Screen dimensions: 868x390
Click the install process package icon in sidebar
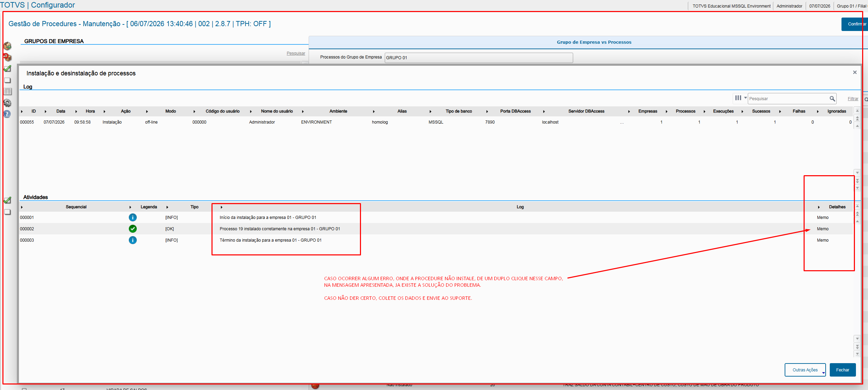click(7, 46)
